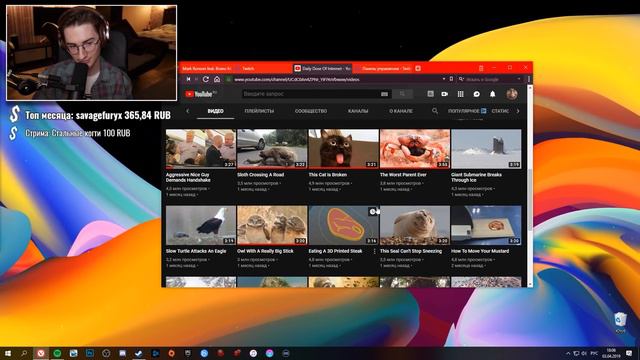
Task: Open the Giant Submarine Breaks Through Ice thumbnail
Action: [486, 149]
